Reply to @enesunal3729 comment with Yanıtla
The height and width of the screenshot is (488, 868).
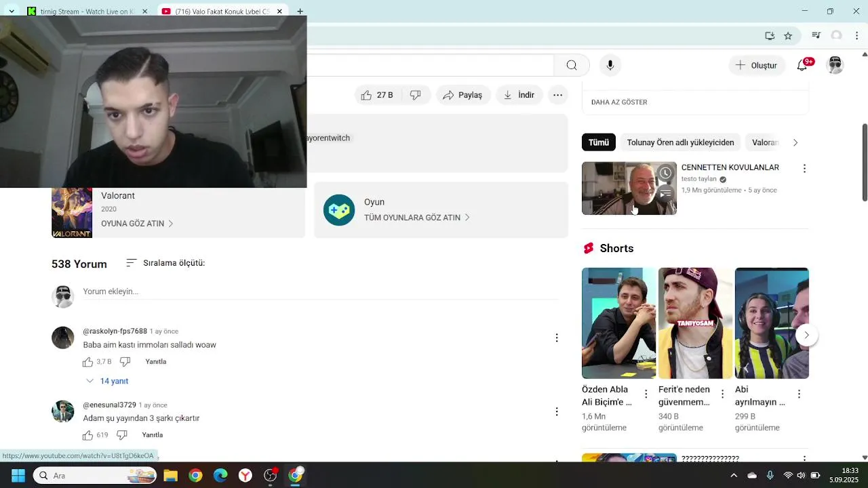tap(153, 435)
